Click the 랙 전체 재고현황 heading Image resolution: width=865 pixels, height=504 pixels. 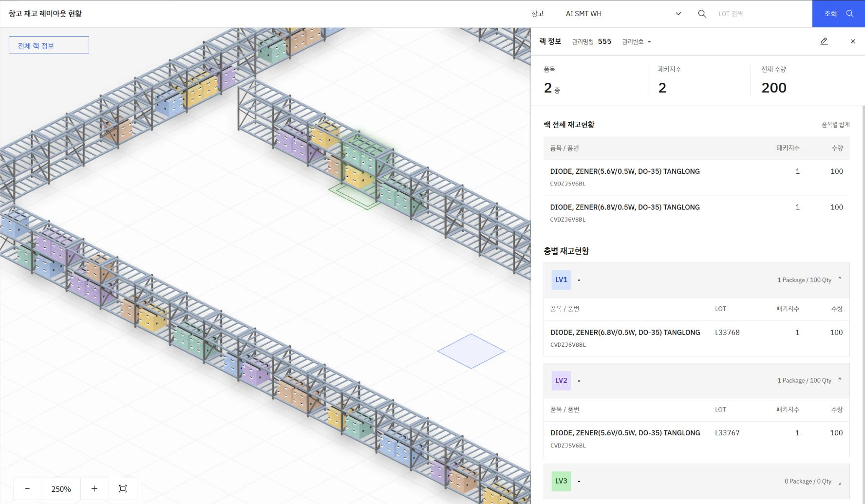click(569, 125)
